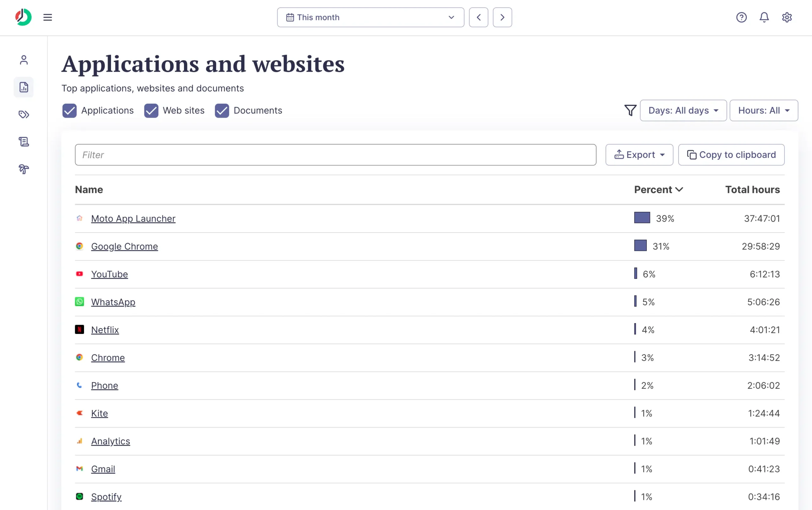Click the WhatsApp row icon

coord(79,302)
